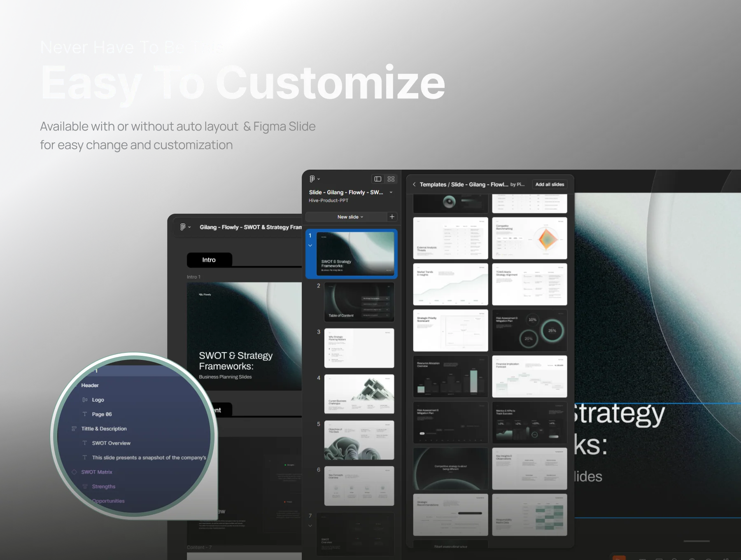Click plus icon to add slide
This screenshot has height=560, width=741.
(392, 217)
